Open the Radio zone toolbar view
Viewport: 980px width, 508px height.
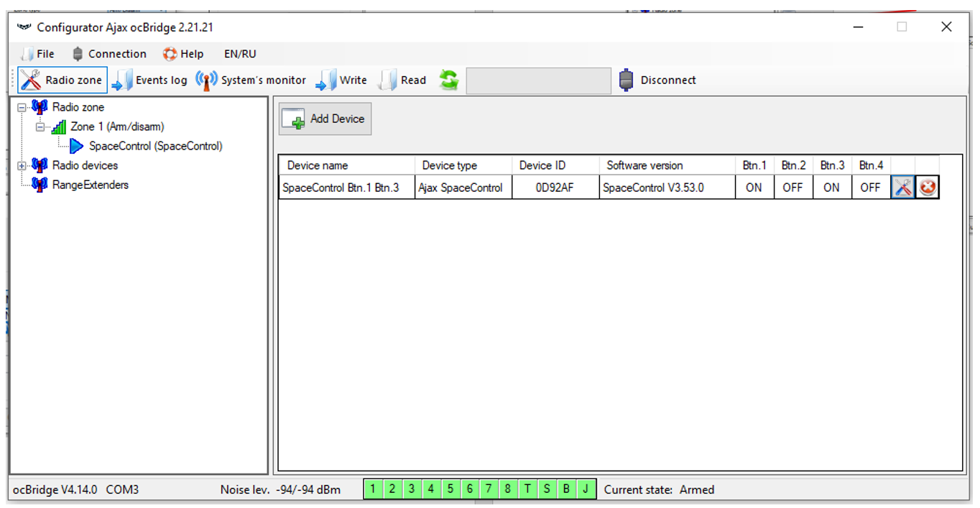click(x=63, y=80)
